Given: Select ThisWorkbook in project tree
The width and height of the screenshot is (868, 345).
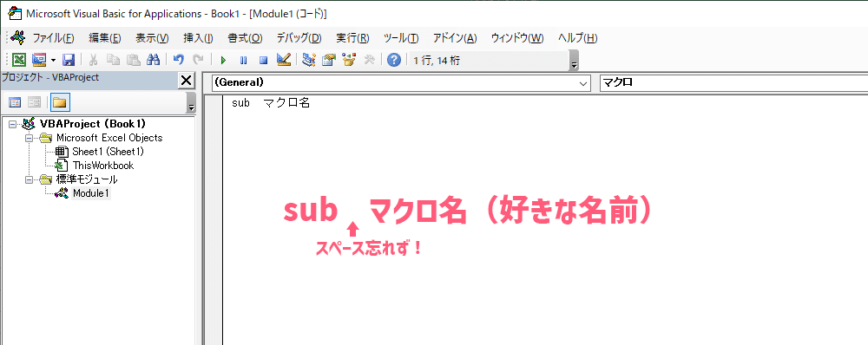Looking at the screenshot, I should [x=103, y=166].
